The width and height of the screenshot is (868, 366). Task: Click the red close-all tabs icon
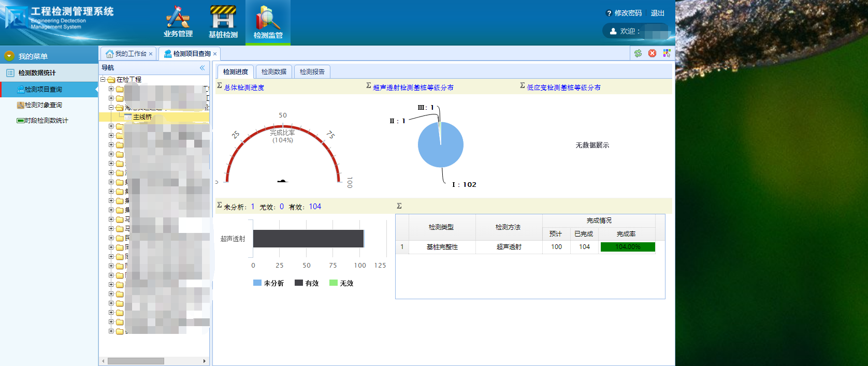(652, 53)
